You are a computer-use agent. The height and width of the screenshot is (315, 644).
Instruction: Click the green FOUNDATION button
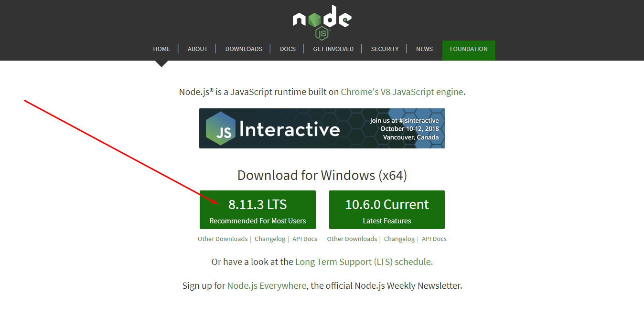pos(469,50)
